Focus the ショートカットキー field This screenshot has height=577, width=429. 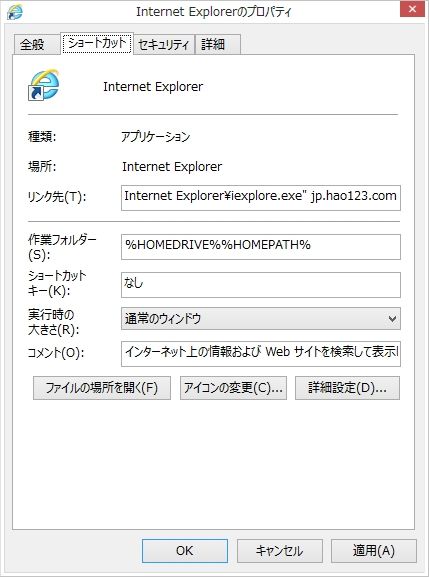[260, 284]
